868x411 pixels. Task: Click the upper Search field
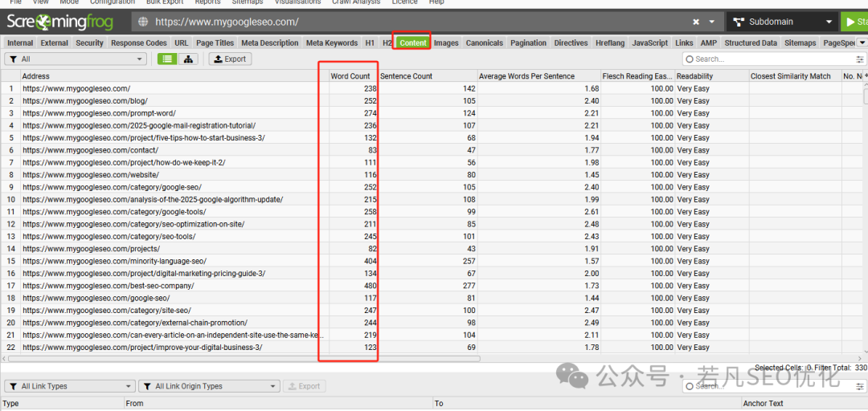tap(768, 59)
